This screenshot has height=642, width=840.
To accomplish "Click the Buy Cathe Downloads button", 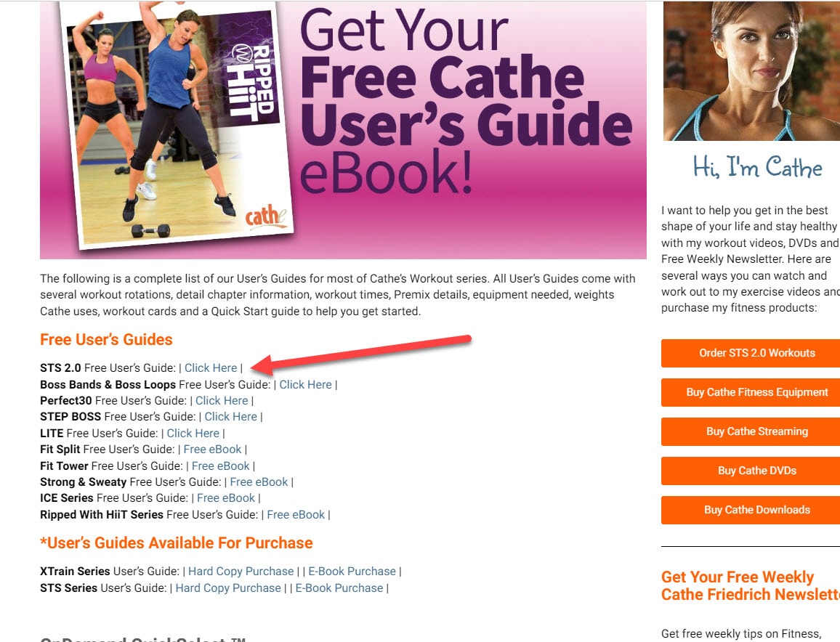I will pos(751,511).
